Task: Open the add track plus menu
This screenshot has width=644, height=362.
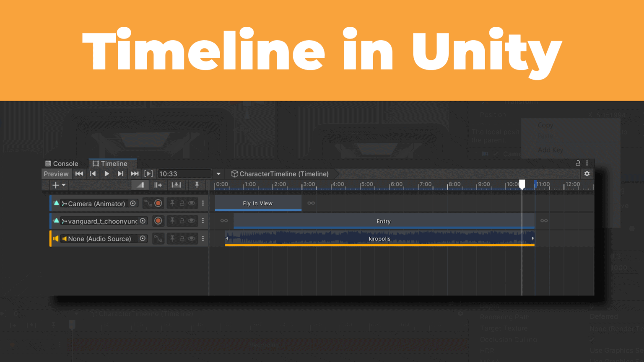Action: click(55, 185)
